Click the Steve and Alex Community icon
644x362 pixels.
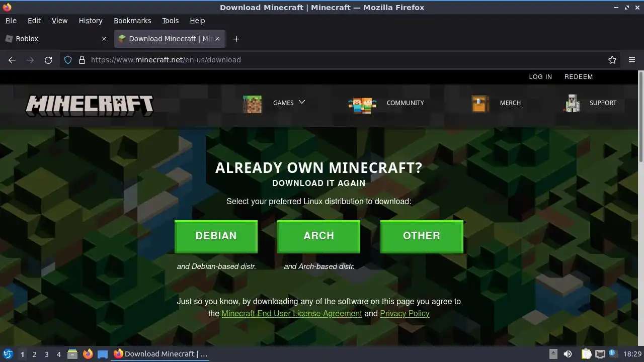coord(362,105)
